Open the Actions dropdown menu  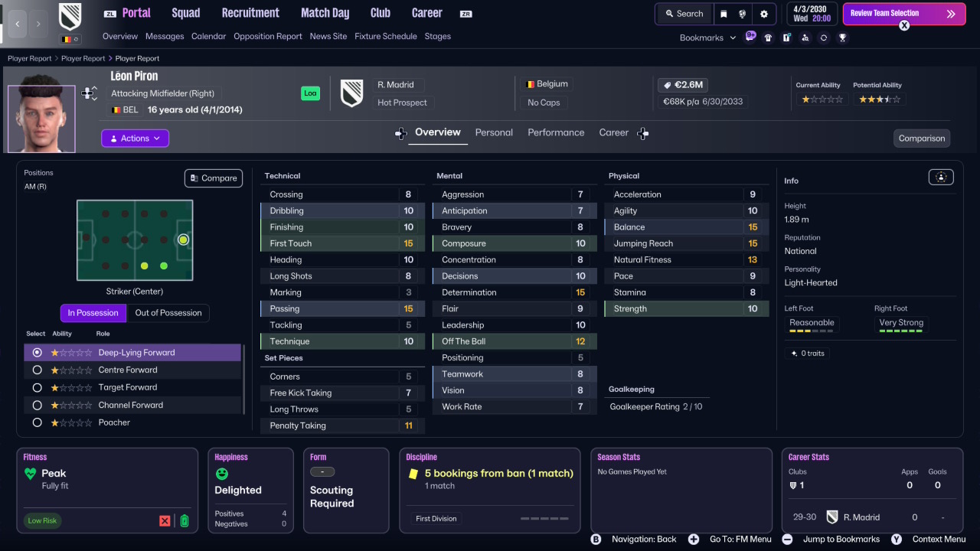tap(135, 139)
